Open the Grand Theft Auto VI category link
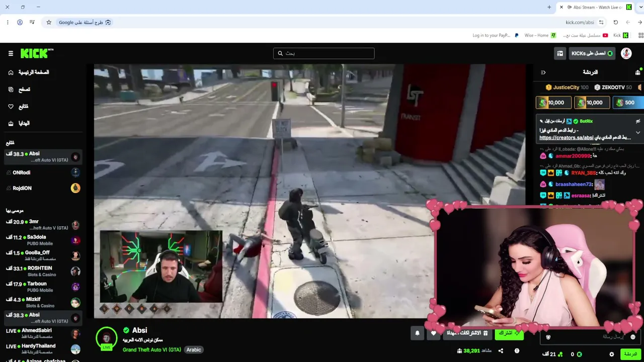Screen dimensions: 644x362 tap(151, 350)
